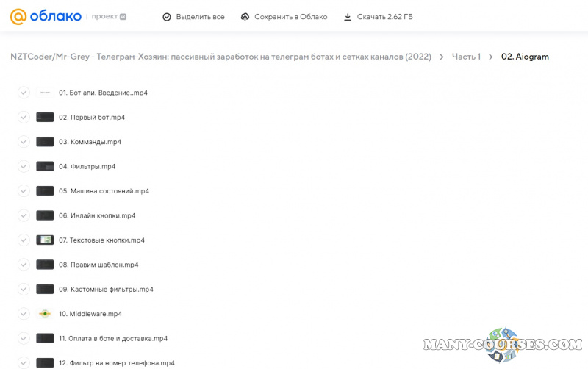Viewport: 588px width, 369px height.
Task: Click the download arrow icon
Action: 348,17
